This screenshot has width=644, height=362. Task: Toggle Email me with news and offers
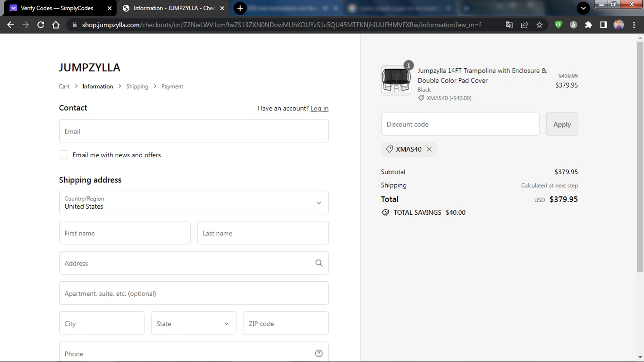64,155
